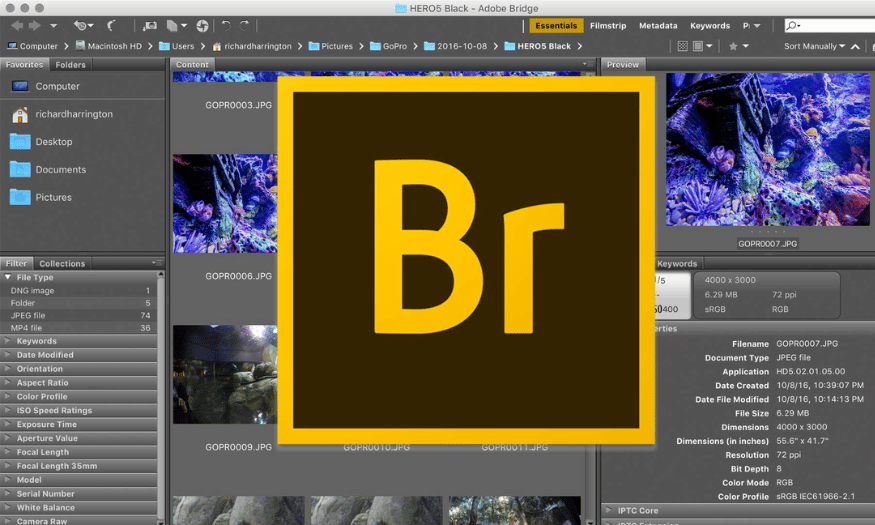This screenshot has width=875, height=525.
Task: Click the search magnifier dropdown icon
Action: [792, 26]
